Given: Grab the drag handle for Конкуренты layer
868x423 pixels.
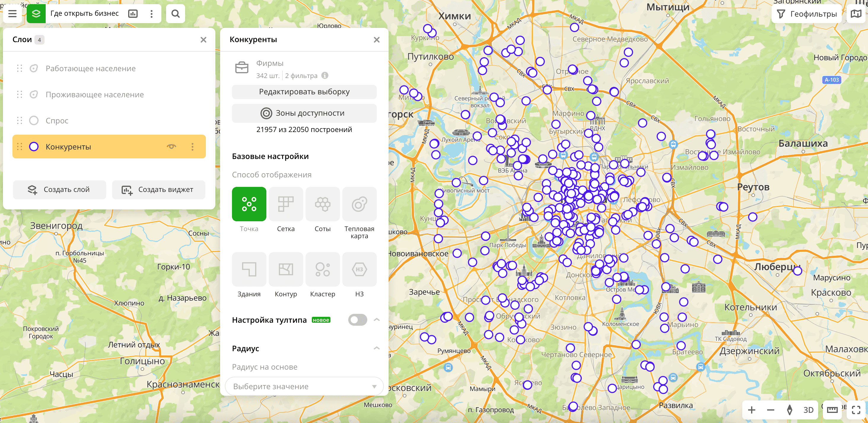Looking at the screenshot, I should click(20, 147).
